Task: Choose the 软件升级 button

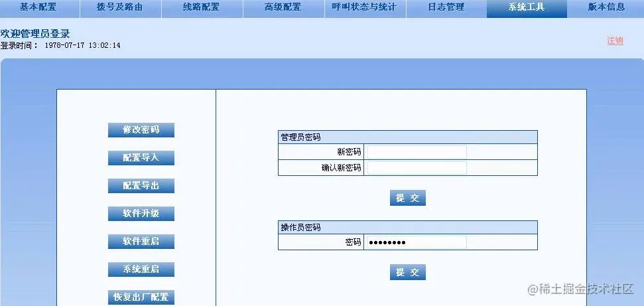Action: [141, 214]
